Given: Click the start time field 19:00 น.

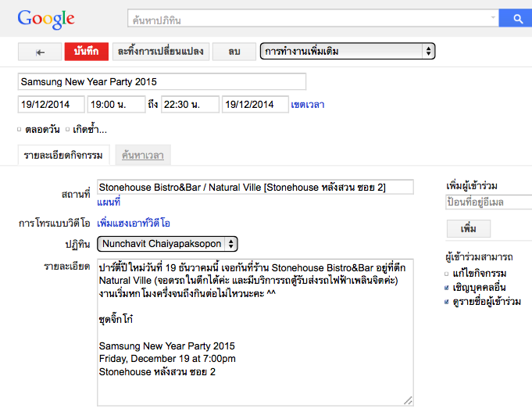Looking at the screenshot, I should [x=116, y=104].
